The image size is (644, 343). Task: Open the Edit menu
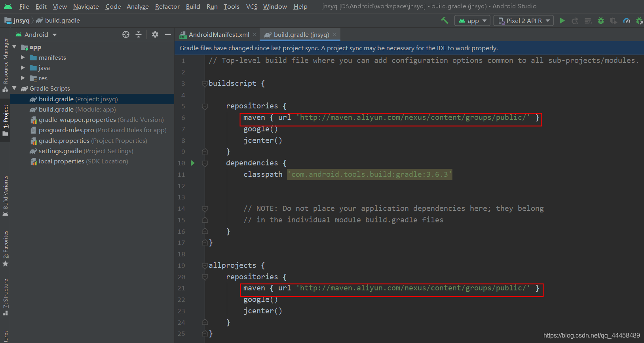[x=41, y=6]
